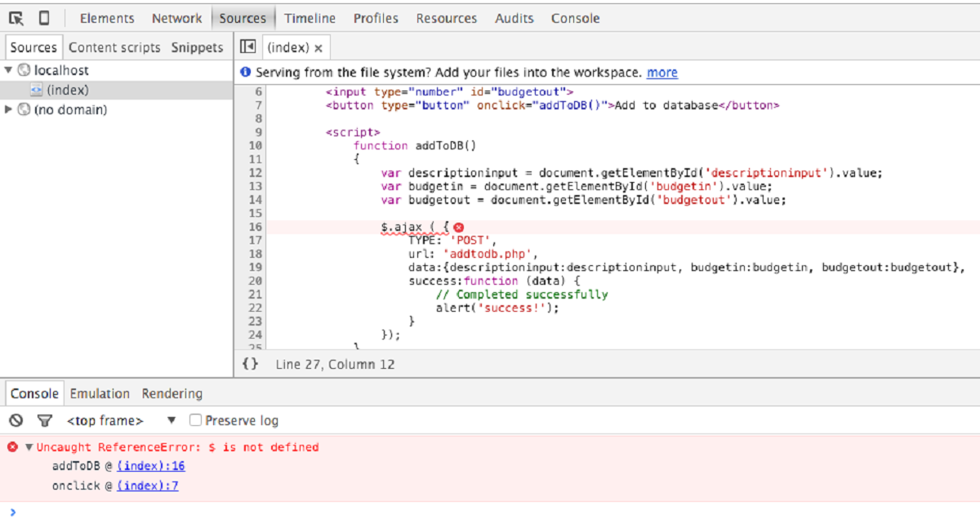Click the red error marker on line 16
The height and width of the screenshot is (528, 980).
(x=458, y=227)
